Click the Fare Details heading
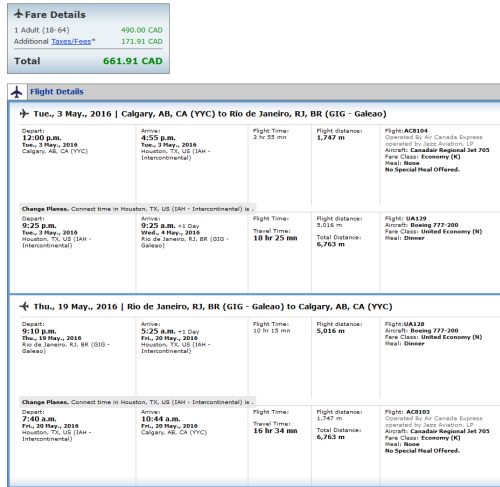The height and width of the screenshot is (487, 500). [x=55, y=15]
